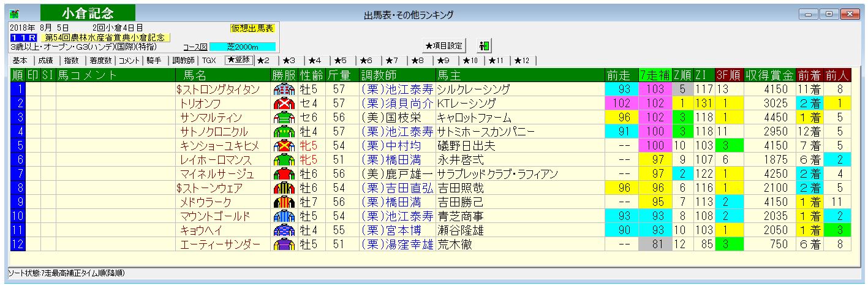Click the racing silk icon for キョウヘイ

click(284, 230)
